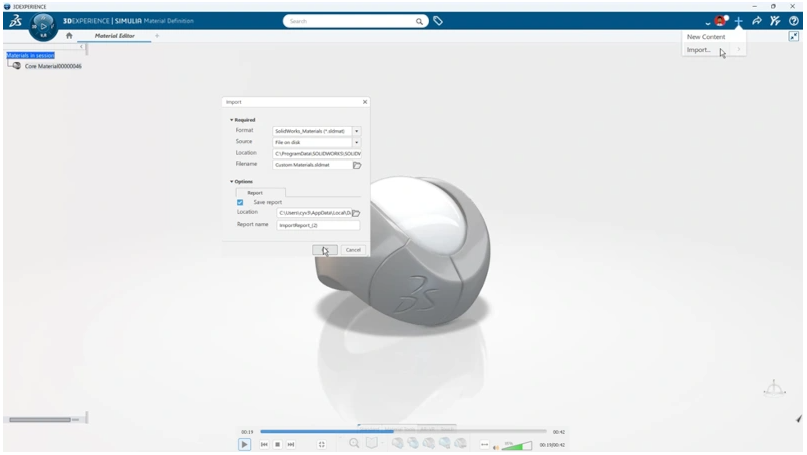Choose Import... from the add menu
This screenshot has width=807, height=455.
tap(698, 50)
